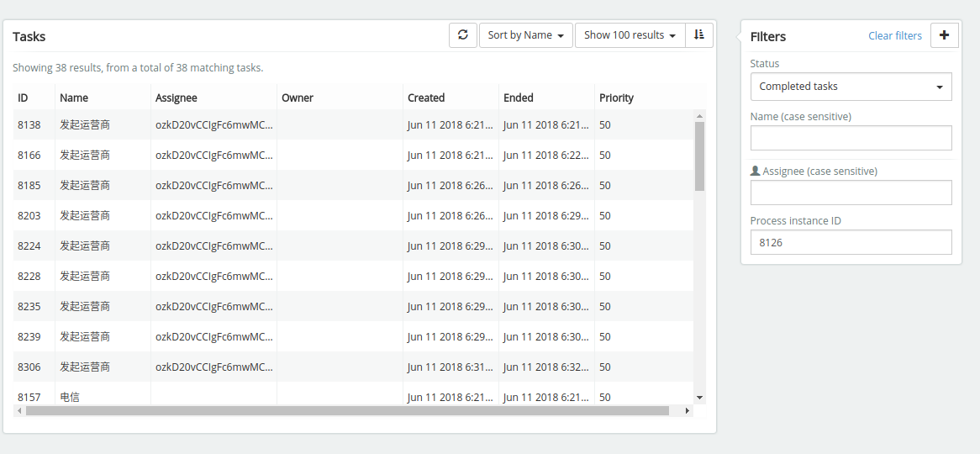Add a new filter with plus button
980x454 pixels.
pos(945,35)
